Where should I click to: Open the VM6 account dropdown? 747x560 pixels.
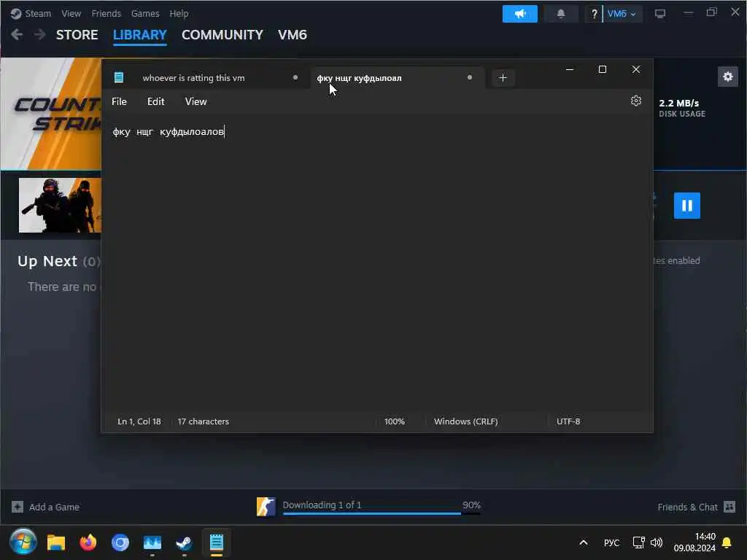click(x=622, y=14)
